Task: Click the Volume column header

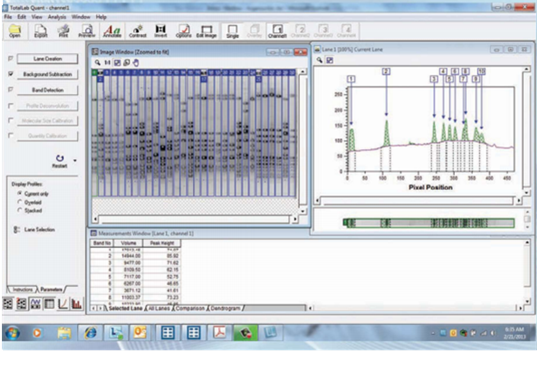Action: point(128,243)
